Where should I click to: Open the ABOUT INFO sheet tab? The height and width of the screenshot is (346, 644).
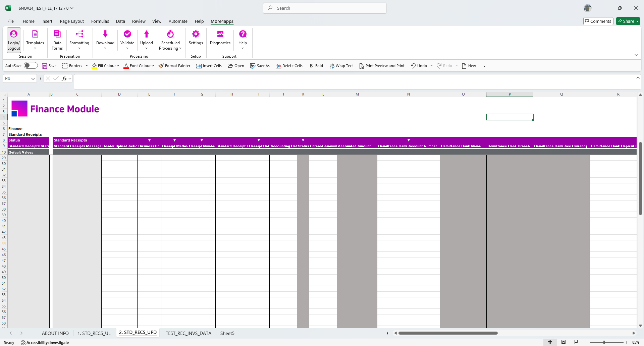click(55, 333)
